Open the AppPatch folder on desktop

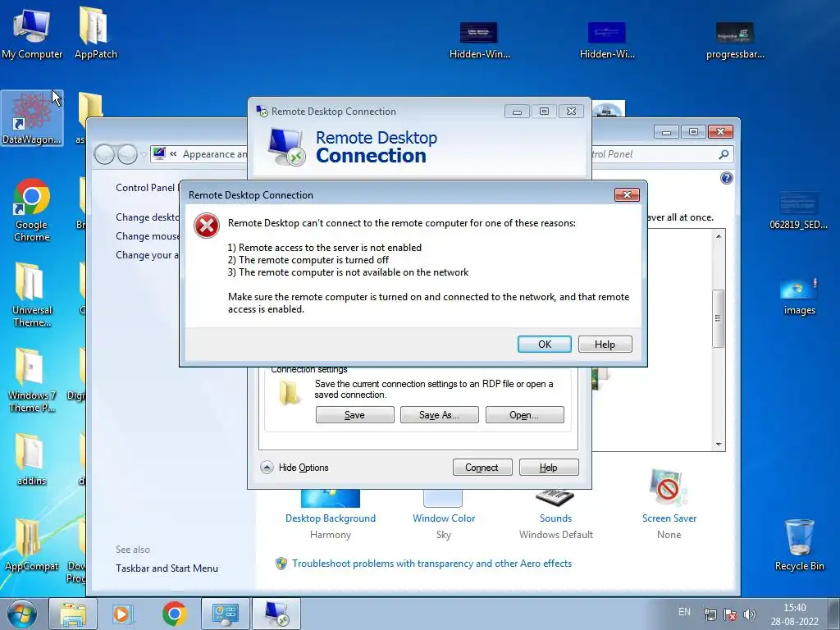click(95, 33)
